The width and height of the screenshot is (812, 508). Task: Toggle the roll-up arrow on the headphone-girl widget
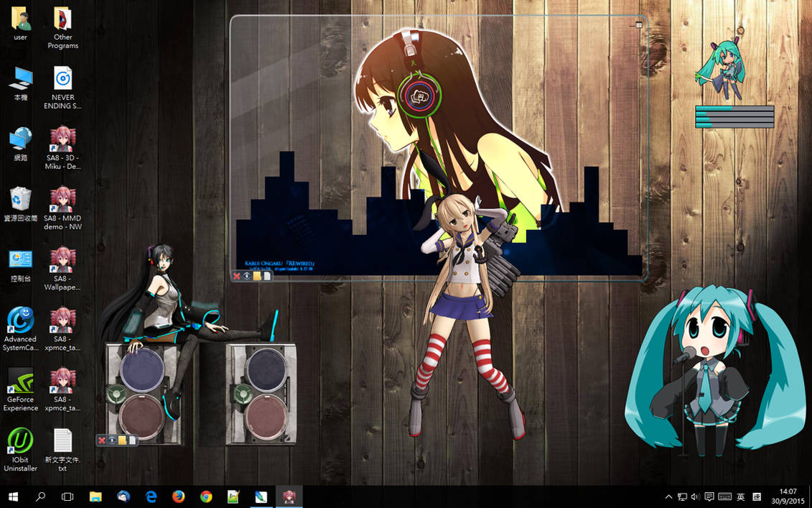click(246, 277)
